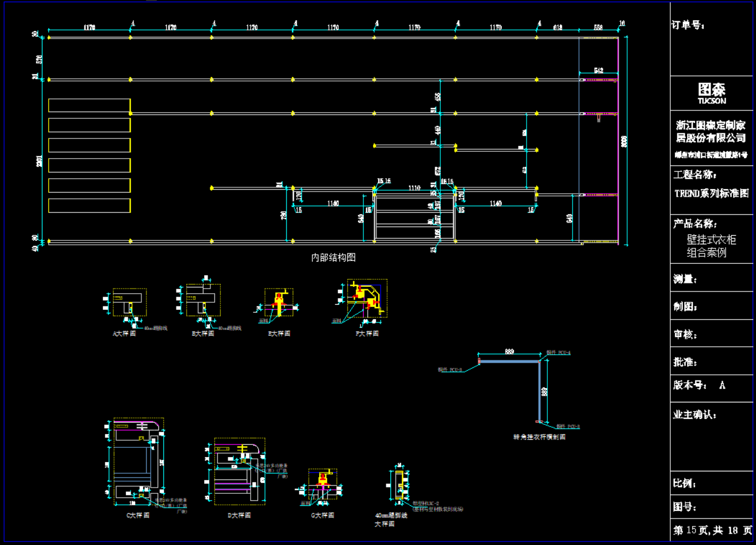Screen dimensions: 756x545
Task: Click the A大样图 detail drawing
Action: [129, 303]
